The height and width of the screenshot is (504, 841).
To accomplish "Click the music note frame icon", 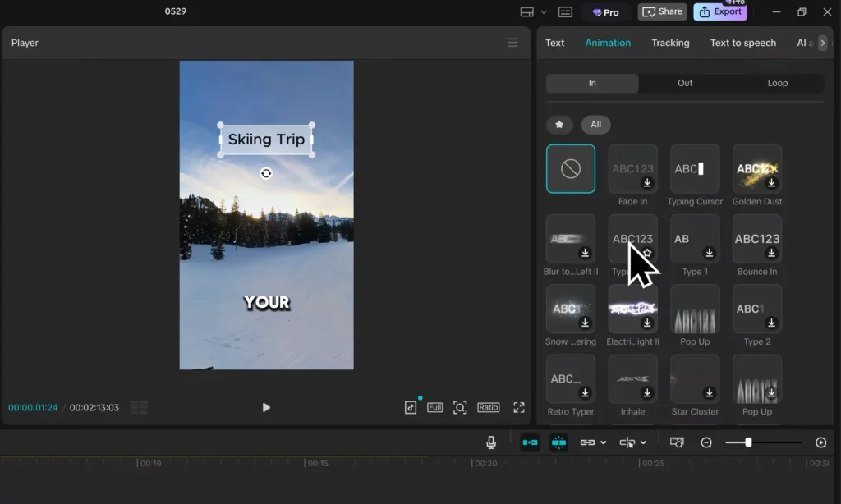I will tap(411, 407).
